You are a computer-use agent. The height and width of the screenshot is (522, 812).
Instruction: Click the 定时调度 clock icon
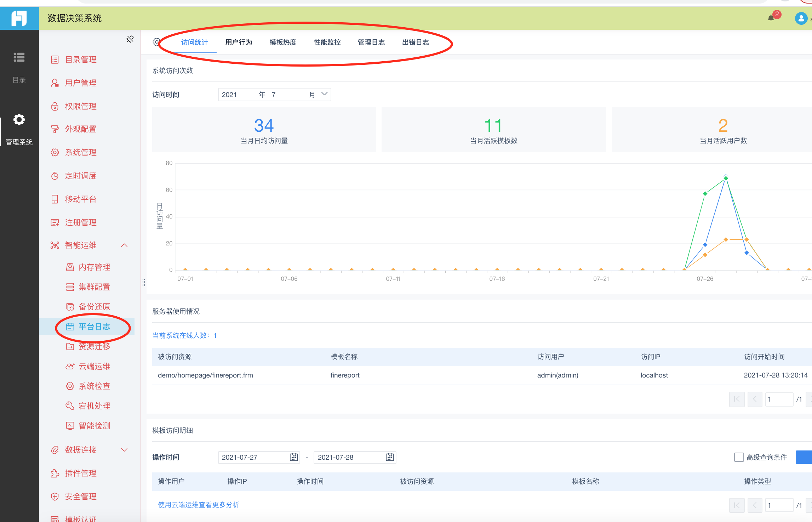[55, 176]
